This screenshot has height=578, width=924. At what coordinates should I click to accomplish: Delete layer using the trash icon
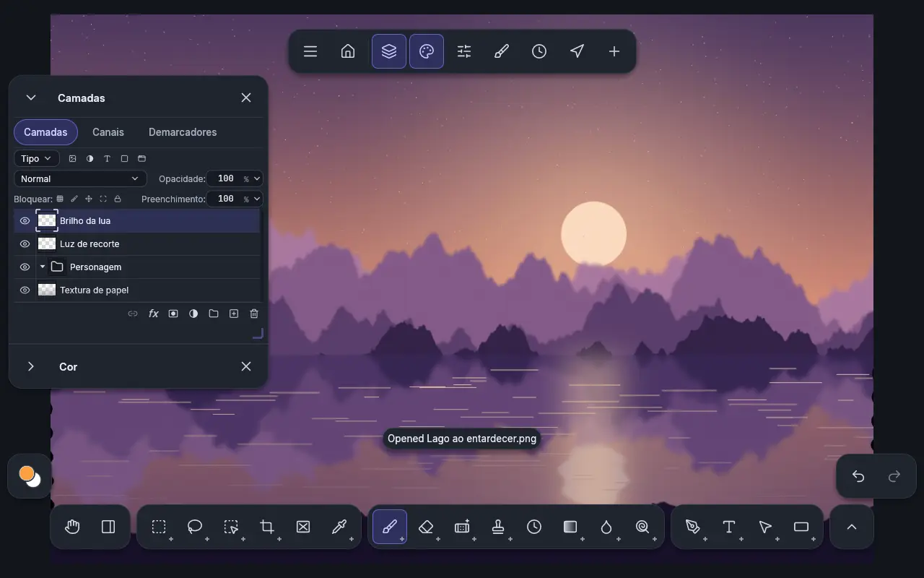pyautogui.click(x=254, y=314)
